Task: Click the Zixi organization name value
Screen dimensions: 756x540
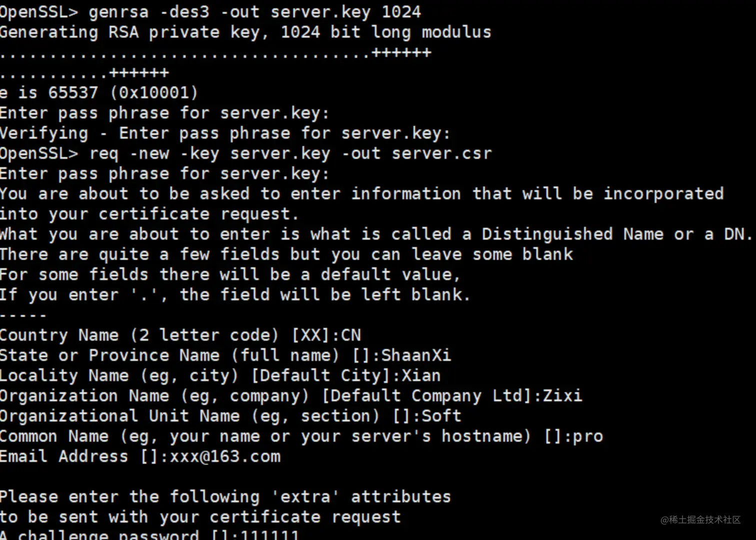Action: point(562,395)
